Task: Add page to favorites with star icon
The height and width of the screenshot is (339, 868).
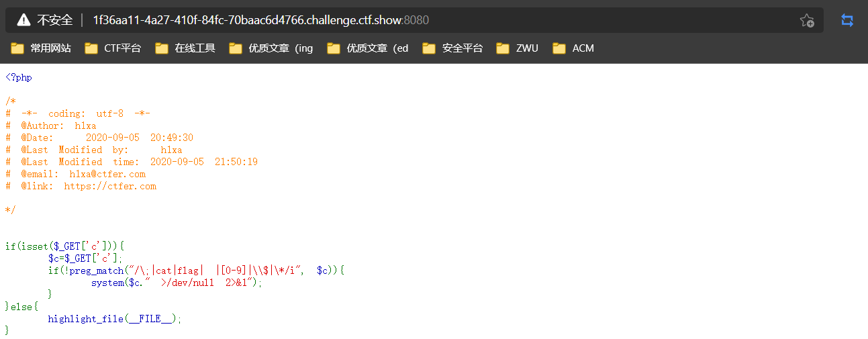Action: 807,20
